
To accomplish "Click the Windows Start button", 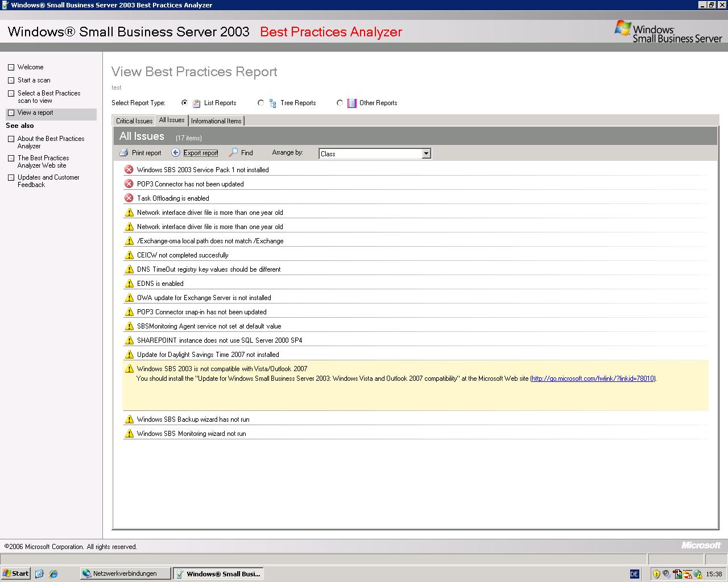I will 16,573.
